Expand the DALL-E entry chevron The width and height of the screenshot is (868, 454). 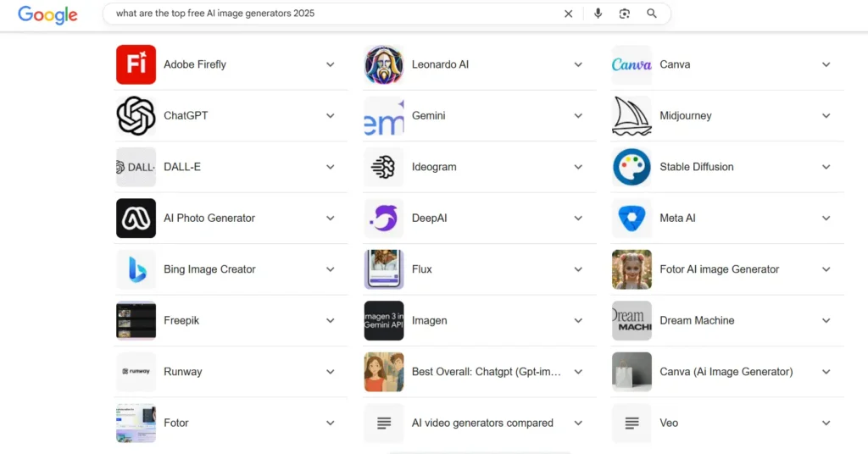(331, 167)
